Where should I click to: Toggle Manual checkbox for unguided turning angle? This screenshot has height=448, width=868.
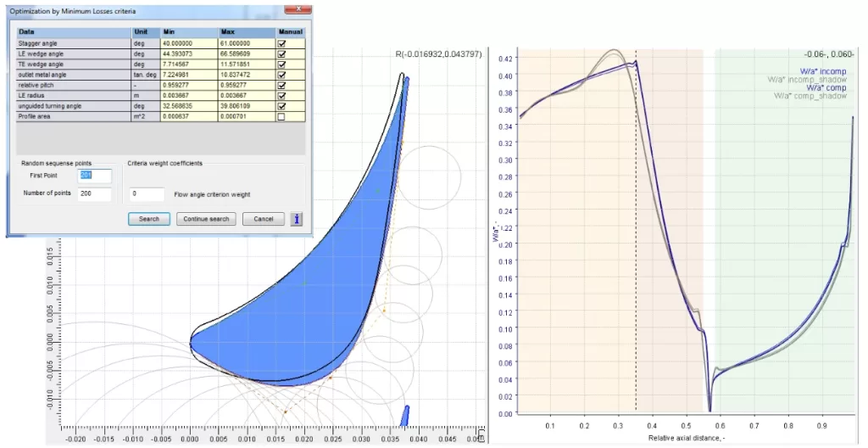click(x=281, y=106)
